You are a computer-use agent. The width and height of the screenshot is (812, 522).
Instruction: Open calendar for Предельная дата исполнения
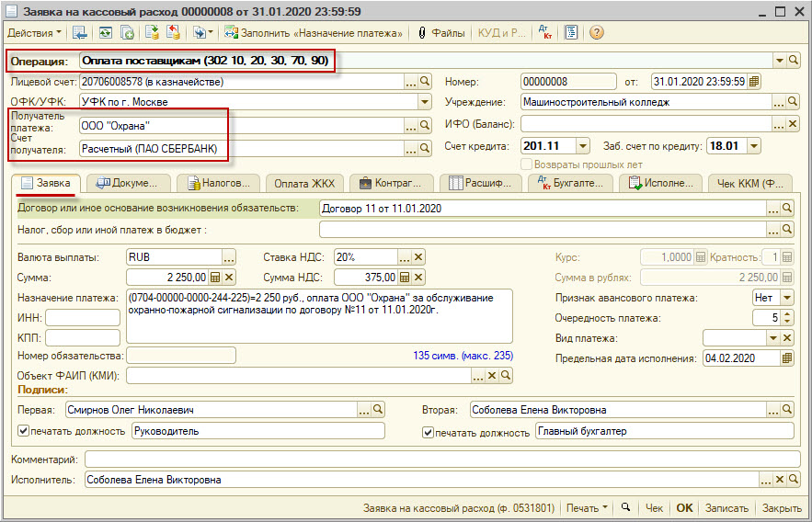pyautogui.click(x=786, y=357)
